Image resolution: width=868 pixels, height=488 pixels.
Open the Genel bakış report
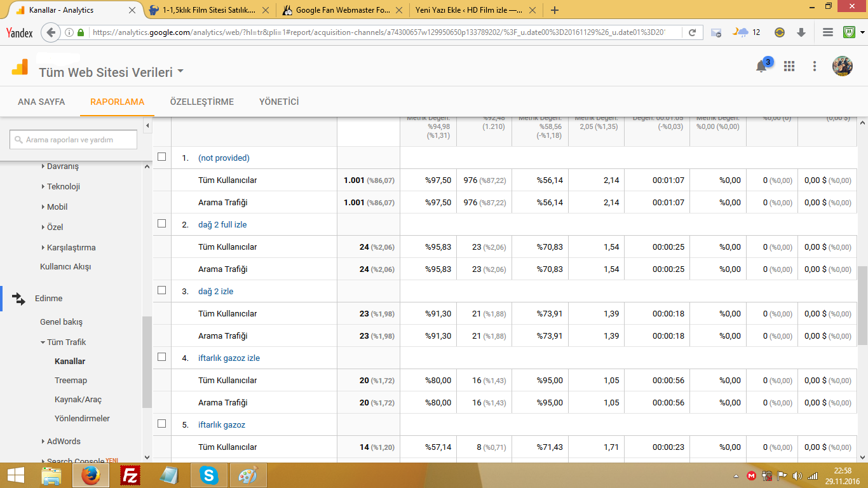pyautogui.click(x=61, y=322)
